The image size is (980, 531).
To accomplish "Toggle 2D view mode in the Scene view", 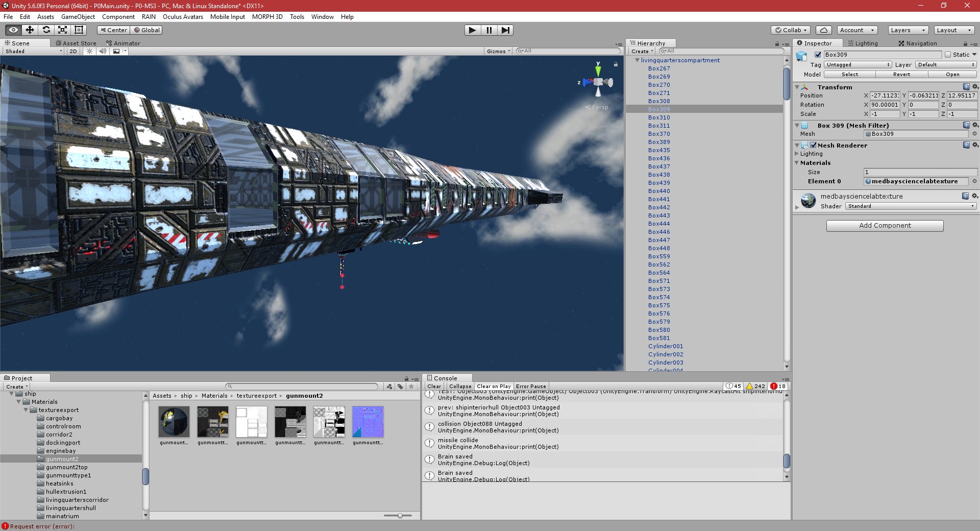I will 73,51.
